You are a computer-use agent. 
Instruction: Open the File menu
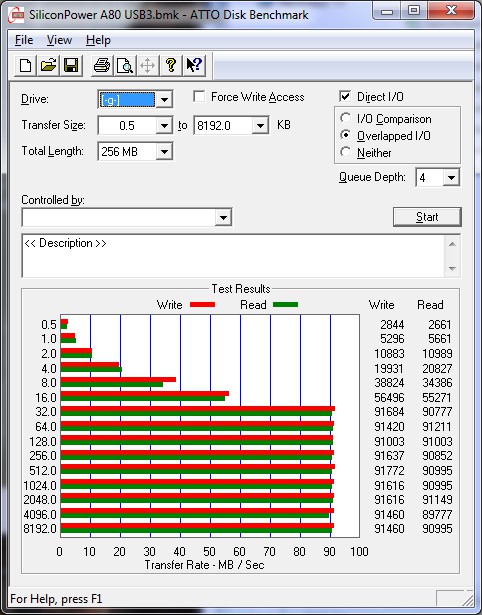[24, 40]
